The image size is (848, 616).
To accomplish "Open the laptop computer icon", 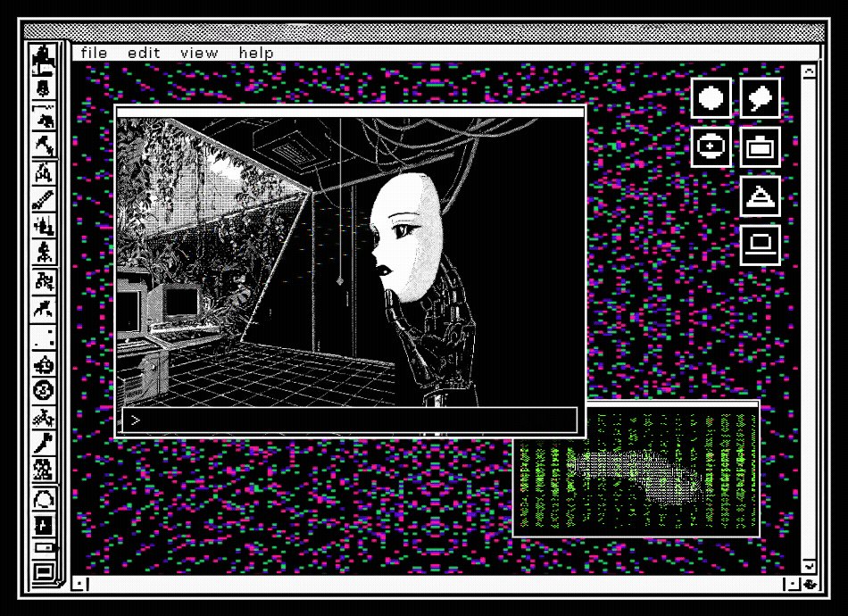I will [x=760, y=245].
